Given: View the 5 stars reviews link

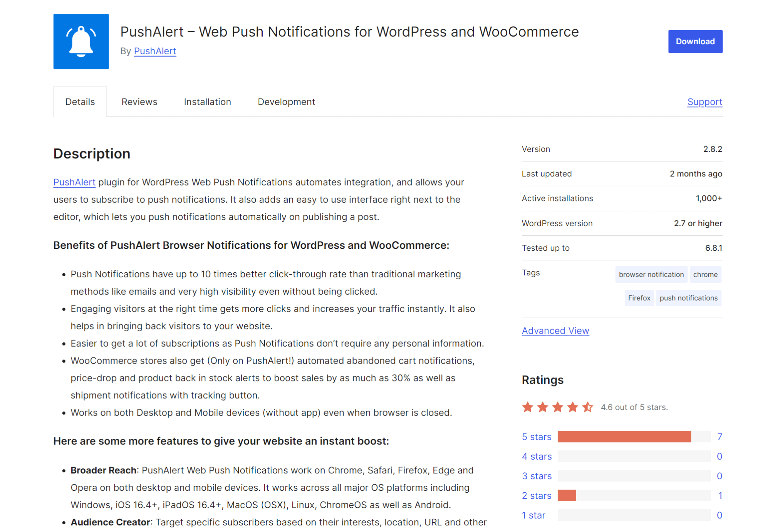Looking at the screenshot, I should (536, 436).
